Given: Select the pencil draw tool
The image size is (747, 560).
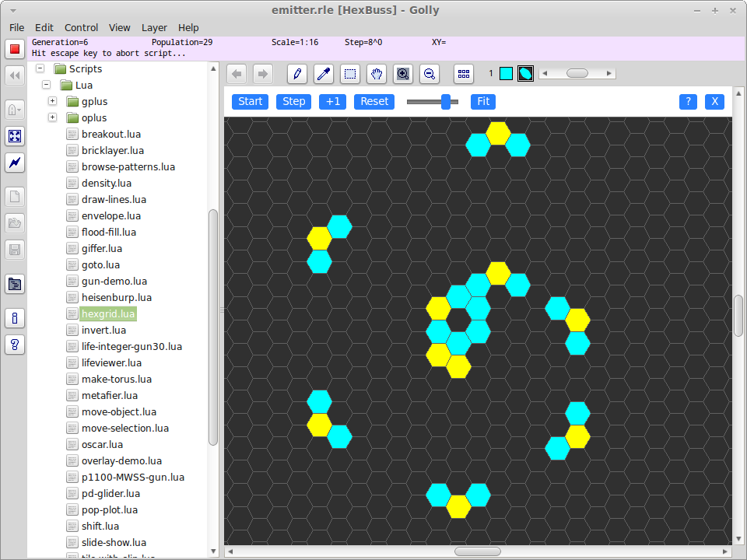Looking at the screenshot, I should 296,74.
